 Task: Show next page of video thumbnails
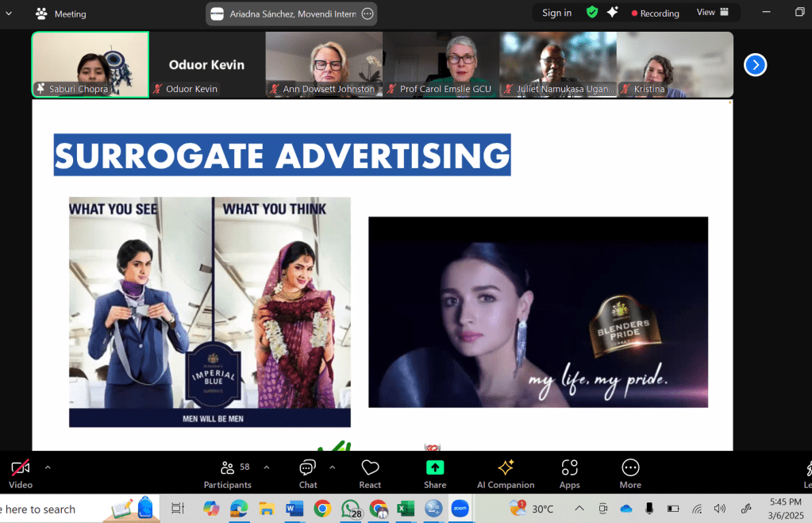coord(755,65)
